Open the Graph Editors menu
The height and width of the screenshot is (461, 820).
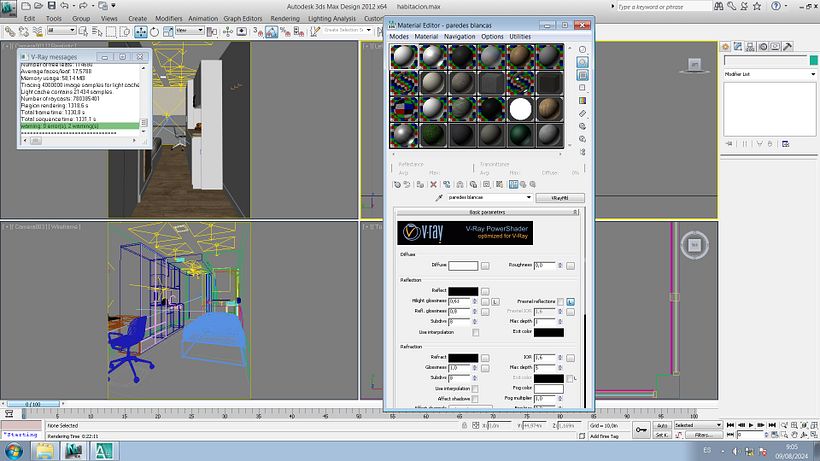pyautogui.click(x=243, y=18)
